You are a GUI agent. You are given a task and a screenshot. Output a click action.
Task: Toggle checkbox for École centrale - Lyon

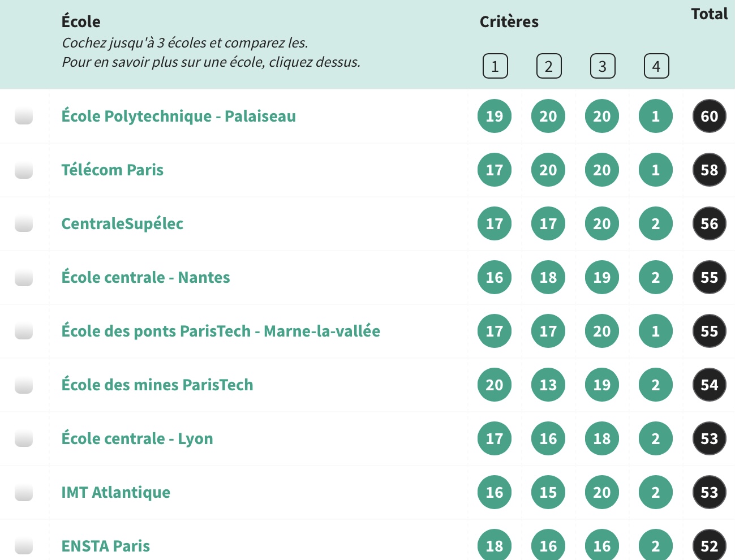(24, 438)
